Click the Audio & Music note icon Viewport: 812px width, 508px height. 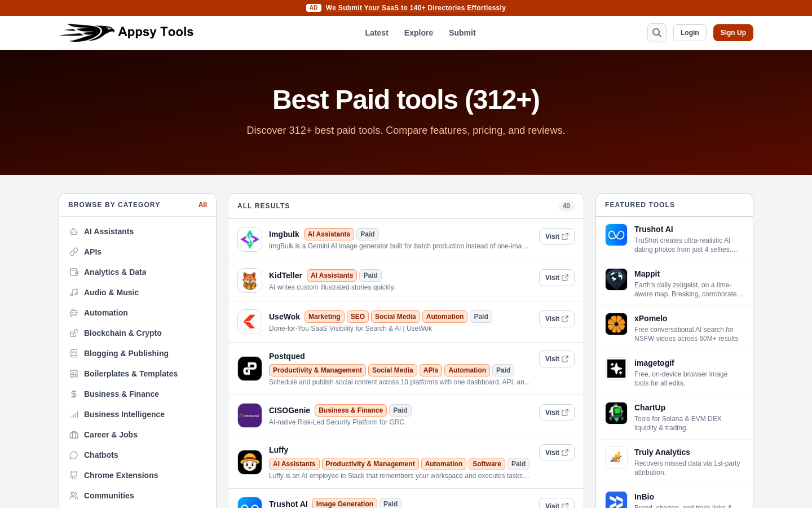[74, 292]
